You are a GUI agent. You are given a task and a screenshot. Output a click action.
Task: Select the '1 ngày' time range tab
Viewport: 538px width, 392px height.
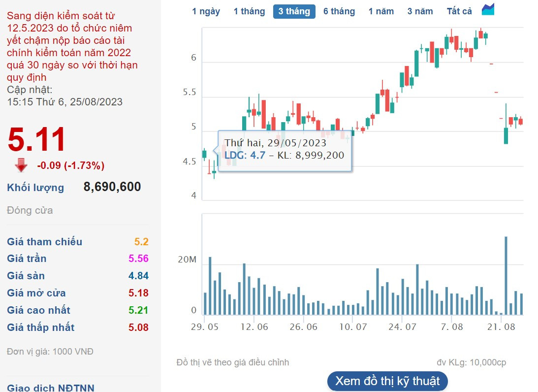pos(206,11)
